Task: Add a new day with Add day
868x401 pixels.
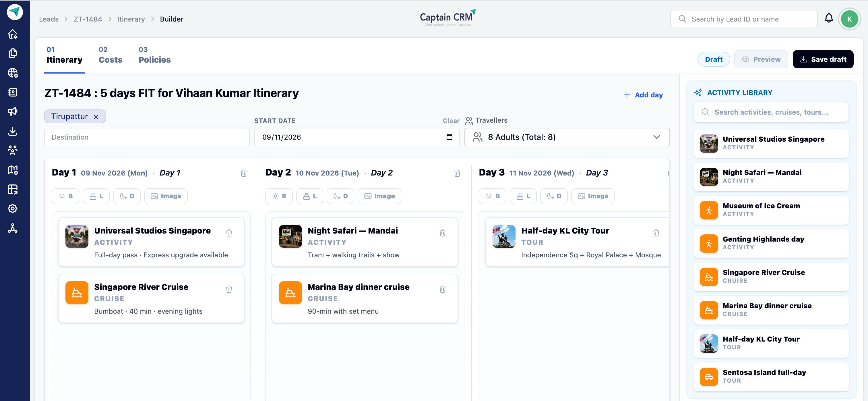Action: coord(643,95)
